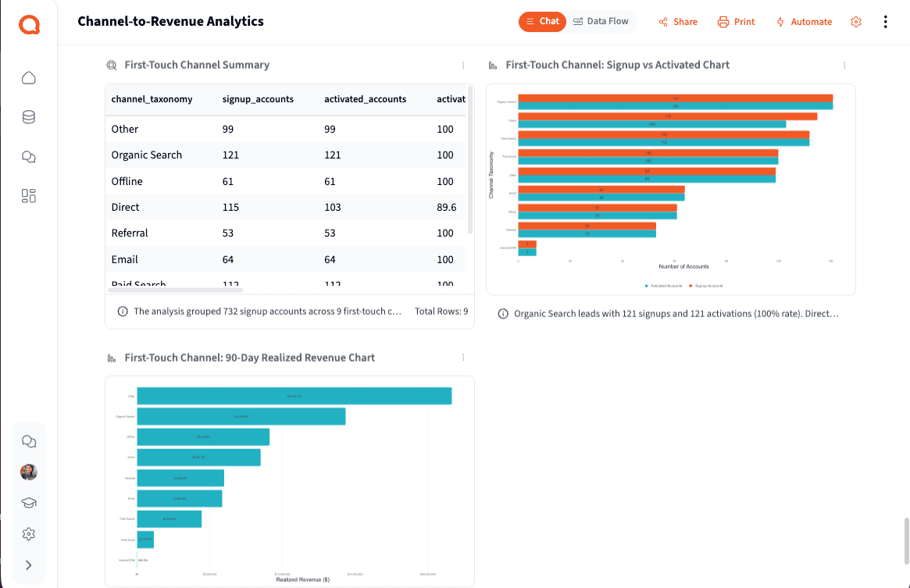Click the top-right settings gear icon
The image size is (910, 588).
coord(855,22)
